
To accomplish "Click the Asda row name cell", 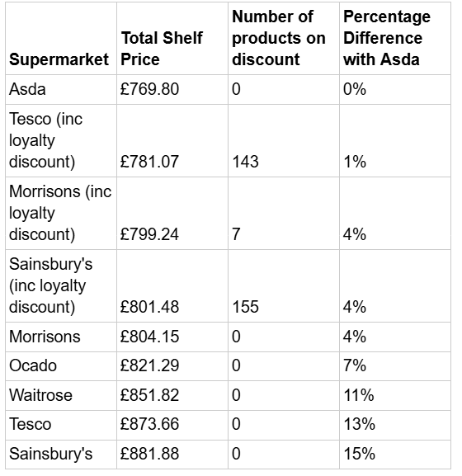I will pyautogui.click(x=61, y=90).
